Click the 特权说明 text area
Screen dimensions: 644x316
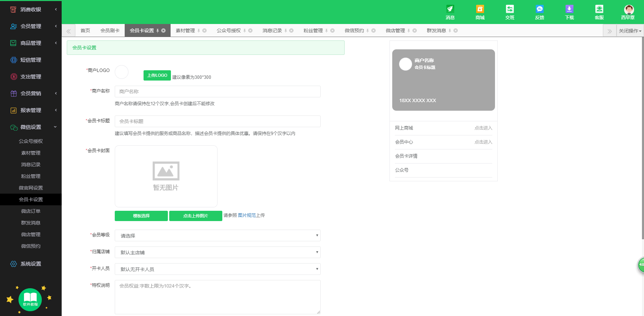[x=218, y=297]
